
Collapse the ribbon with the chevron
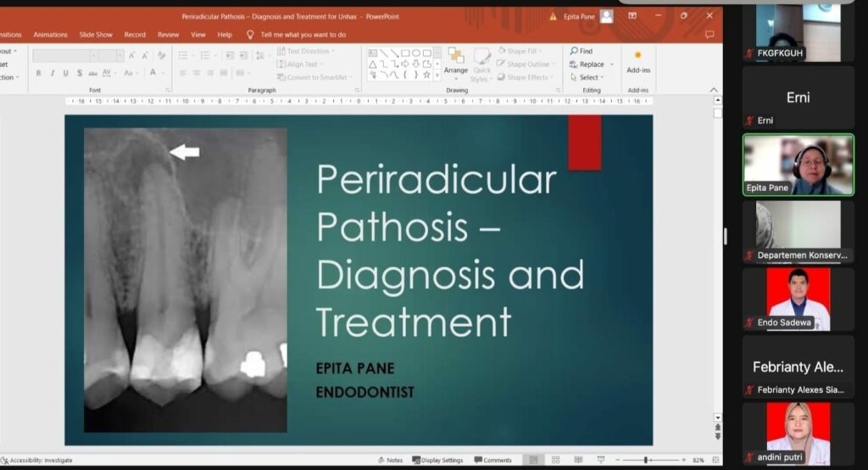714,90
